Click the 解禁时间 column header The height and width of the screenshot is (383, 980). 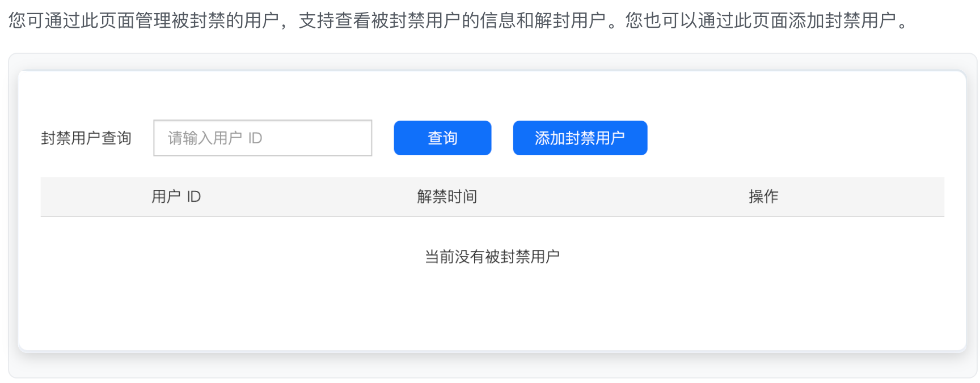click(447, 197)
